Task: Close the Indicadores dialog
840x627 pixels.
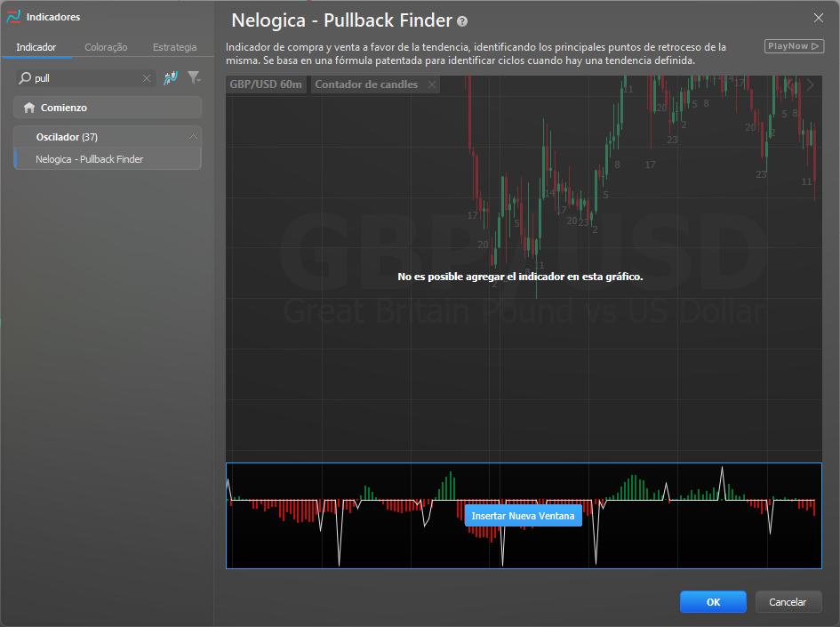Action: (819, 18)
